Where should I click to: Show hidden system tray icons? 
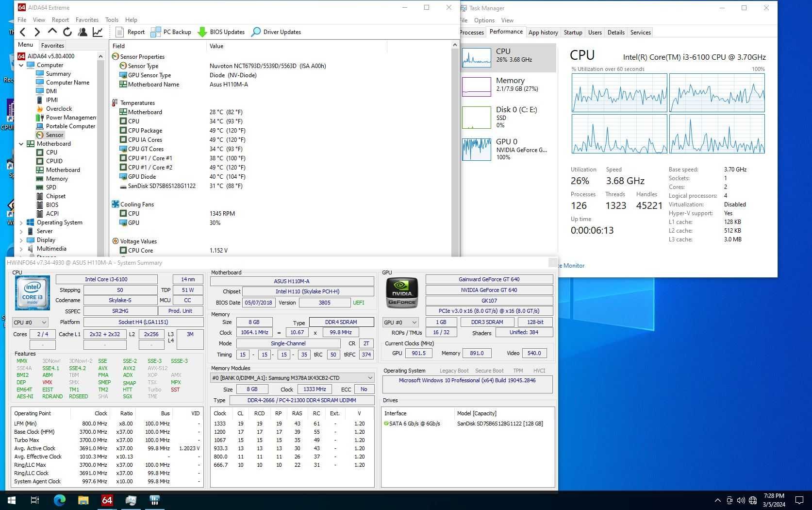[717, 500]
